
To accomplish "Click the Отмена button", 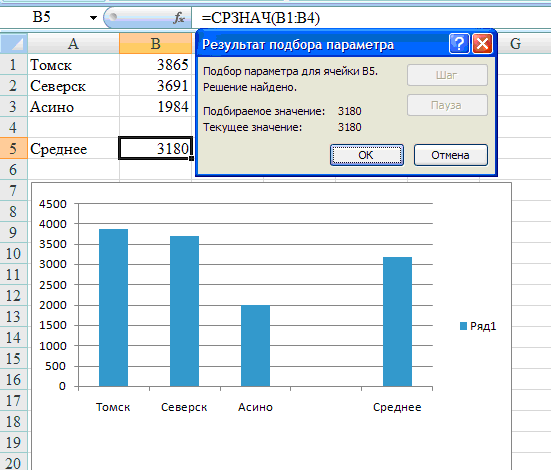I will [x=450, y=155].
